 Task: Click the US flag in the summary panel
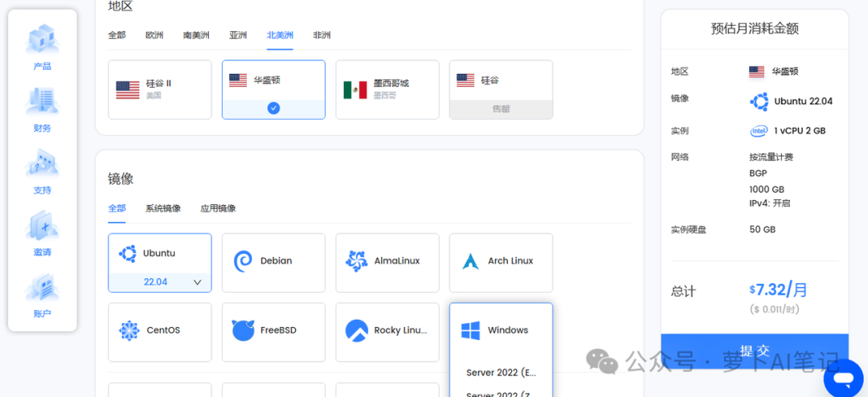pos(757,72)
